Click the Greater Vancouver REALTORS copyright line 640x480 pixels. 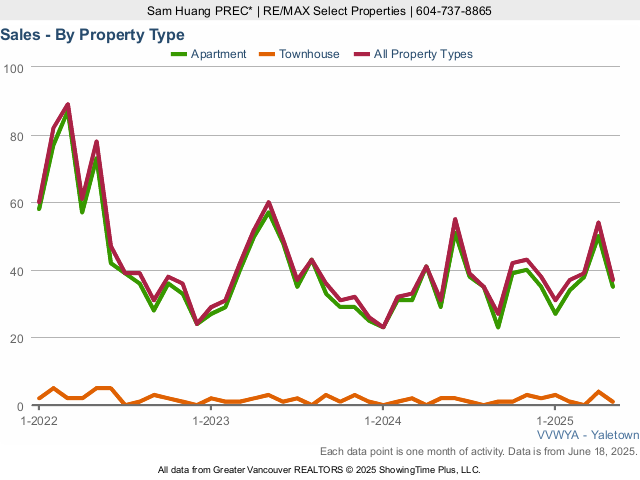[319, 470]
